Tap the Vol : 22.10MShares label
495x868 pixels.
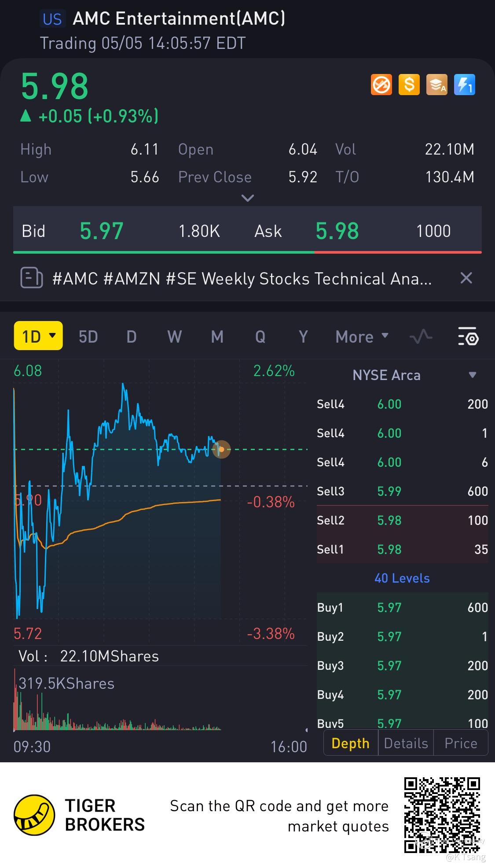(x=88, y=656)
